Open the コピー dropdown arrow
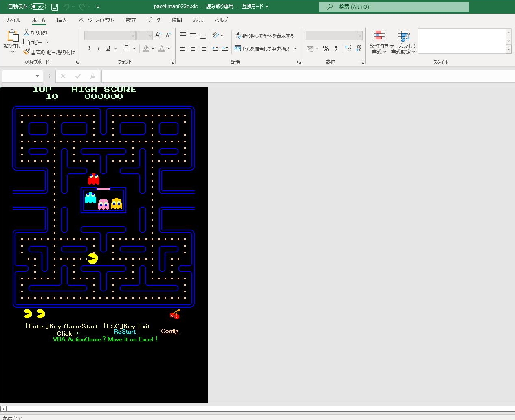Viewport: 515px width, 420px height. click(x=47, y=42)
